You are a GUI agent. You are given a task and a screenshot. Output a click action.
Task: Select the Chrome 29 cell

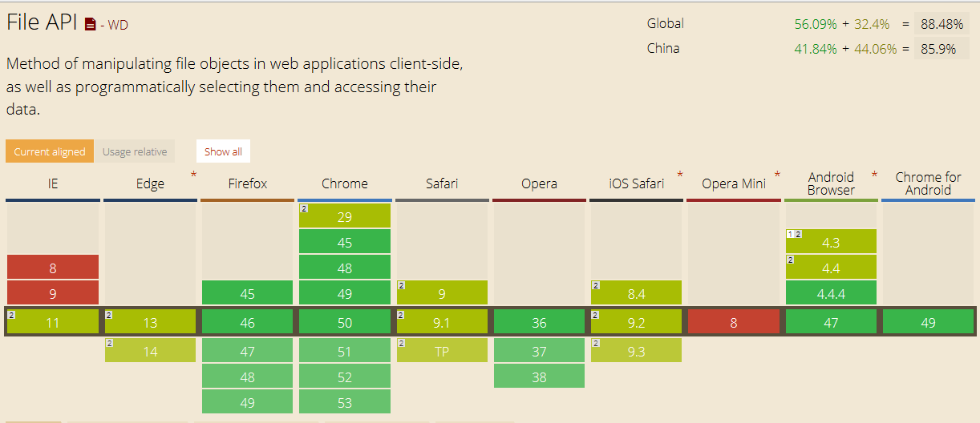pos(345,216)
